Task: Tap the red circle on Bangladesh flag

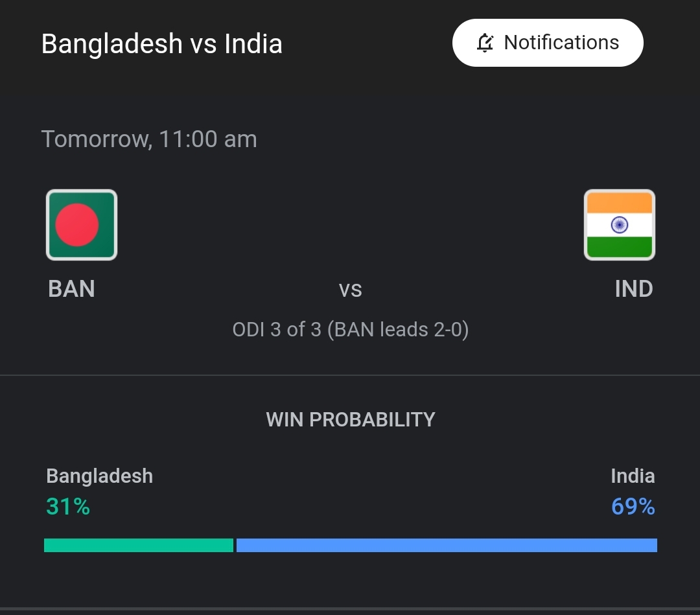Action: (76, 225)
